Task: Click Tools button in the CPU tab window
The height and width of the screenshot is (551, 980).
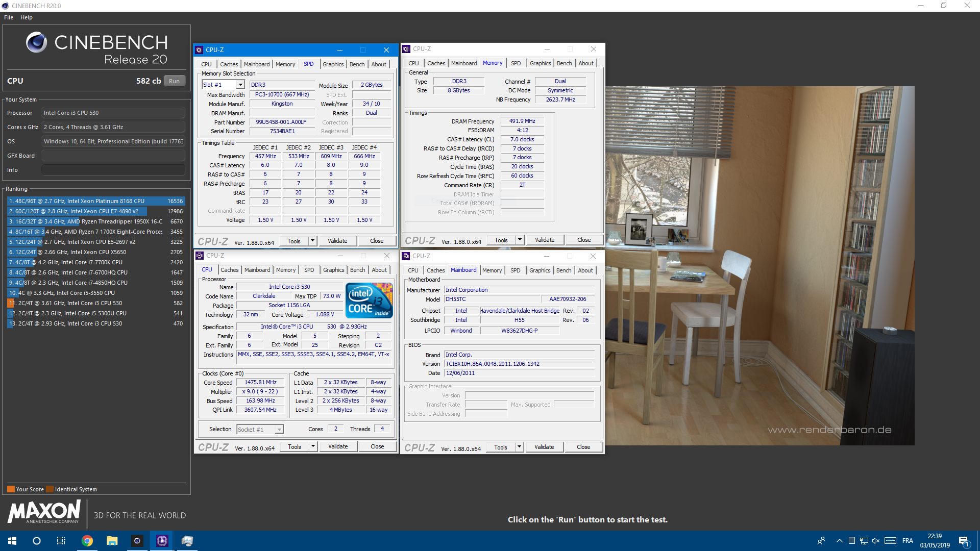Action: coord(294,446)
